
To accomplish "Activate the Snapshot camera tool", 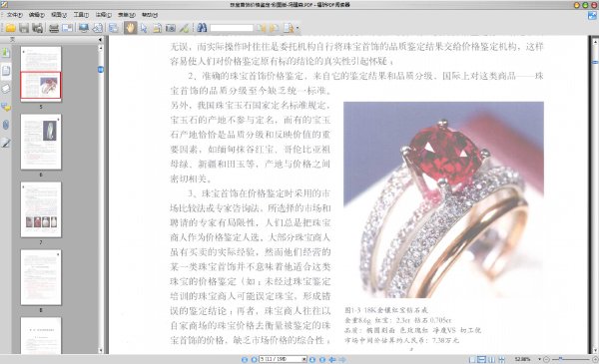I will pos(171,28).
